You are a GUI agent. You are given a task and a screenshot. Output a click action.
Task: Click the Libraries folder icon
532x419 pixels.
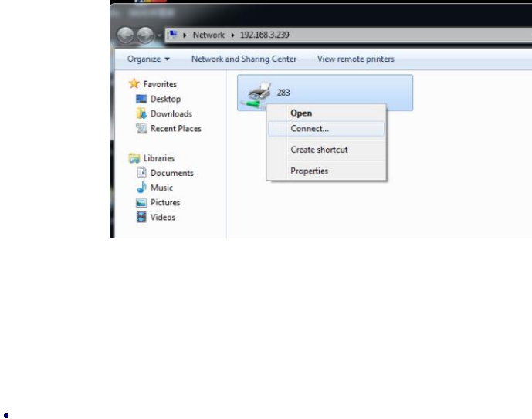pyautogui.click(x=134, y=158)
